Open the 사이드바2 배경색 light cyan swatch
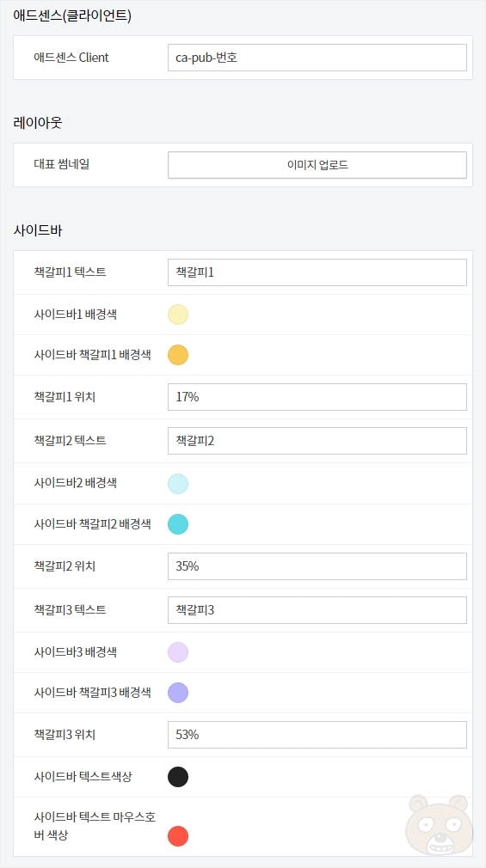Screen dimensions: 486x868 pos(178,483)
